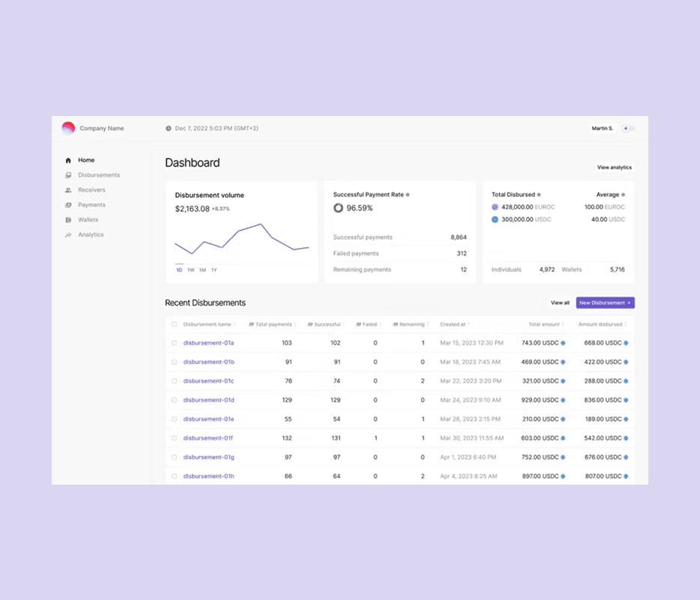Tick the select-all checkbox in table header

click(x=175, y=324)
